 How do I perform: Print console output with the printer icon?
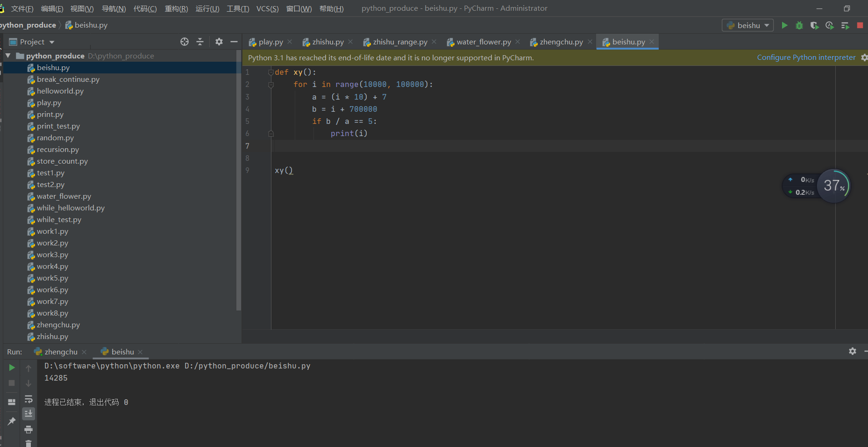point(28,429)
